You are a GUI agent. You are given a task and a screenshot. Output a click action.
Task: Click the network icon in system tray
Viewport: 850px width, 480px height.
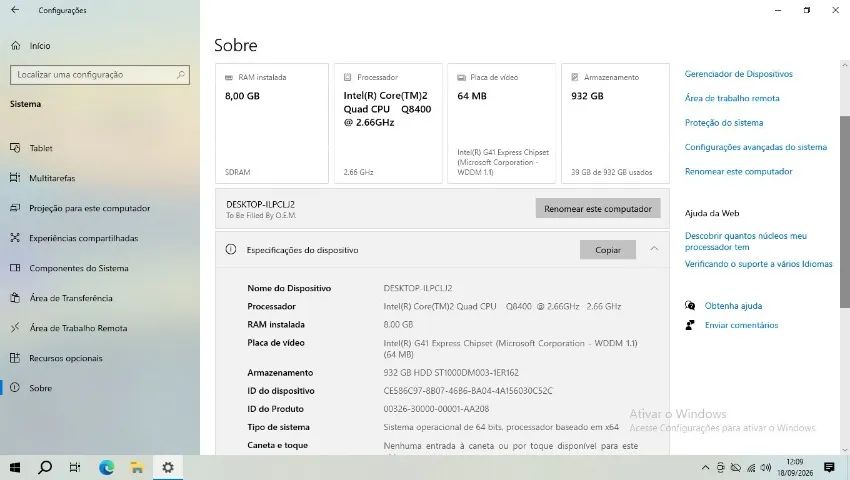tap(751, 468)
